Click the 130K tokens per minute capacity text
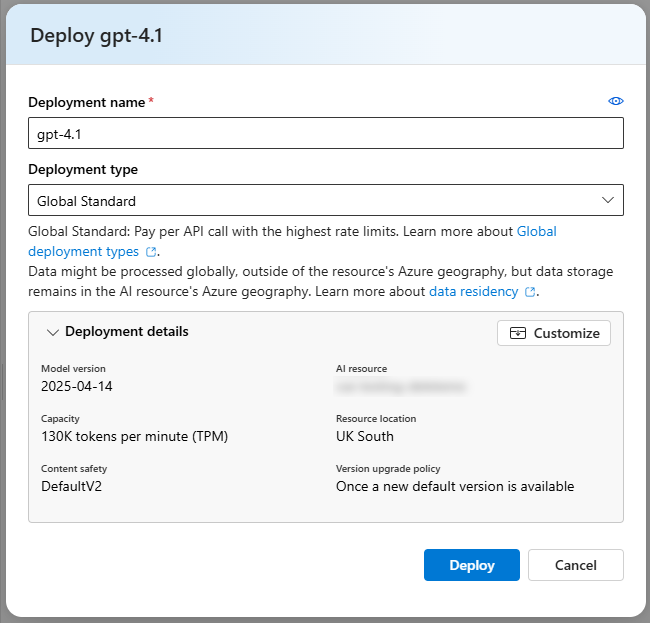This screenshot has width=650, height=623. 127,436
